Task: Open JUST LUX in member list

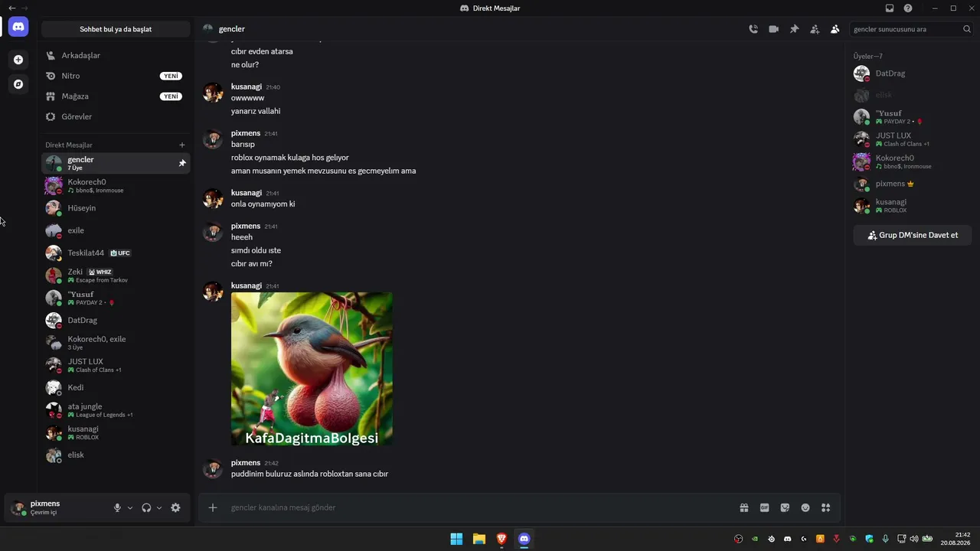Action: click(911, 139)
